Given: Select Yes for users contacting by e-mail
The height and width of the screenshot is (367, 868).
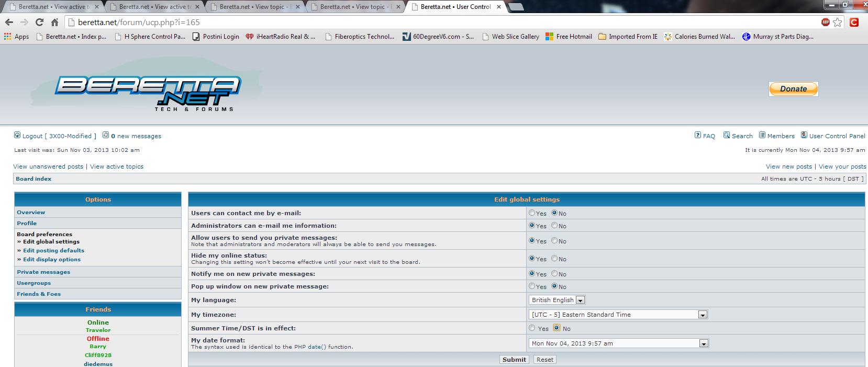Looking at the screenshot, I should pyautogui.click(x=532, y=213).
